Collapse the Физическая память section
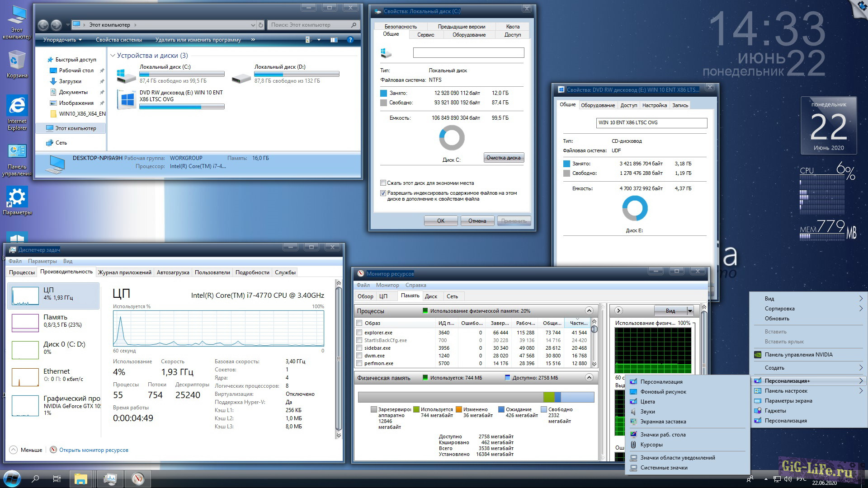The width and height of the screenshot is (868, 488). coord(589,378)
